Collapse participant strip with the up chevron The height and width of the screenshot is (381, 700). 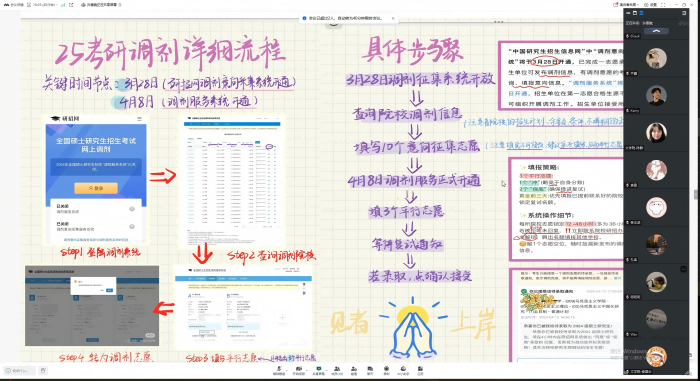tap(656, 31)
